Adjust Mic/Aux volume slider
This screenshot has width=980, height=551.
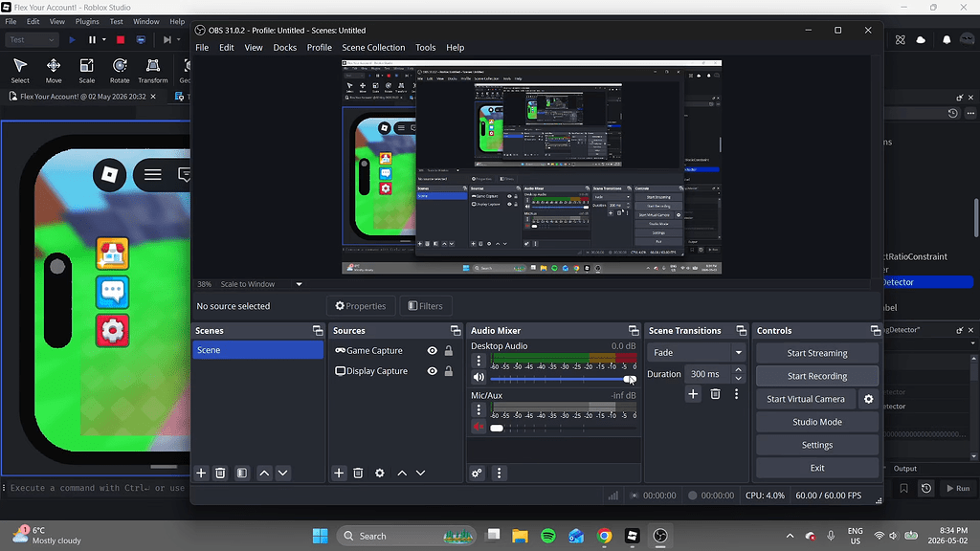(x=563, y=428)
